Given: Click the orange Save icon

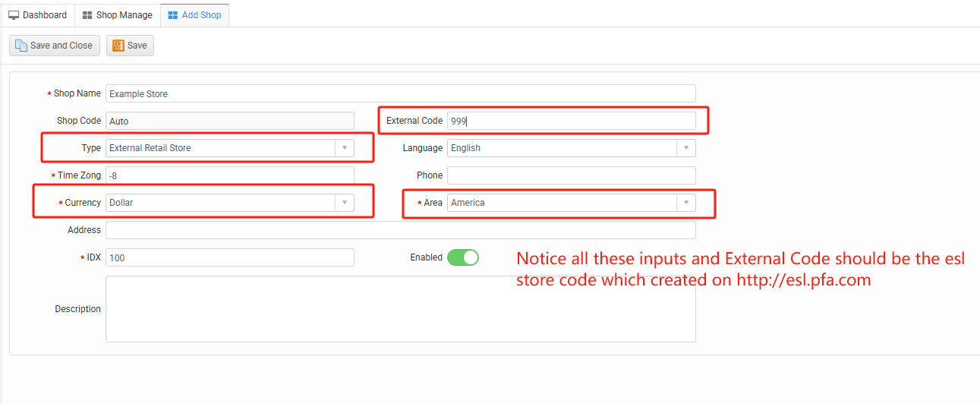Looking at the screenshot, I should 118,46.
